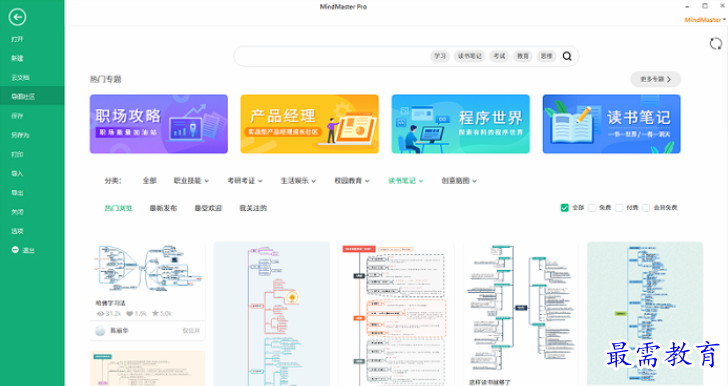Enable the 付费 filter checkbox
The height and width of the screenshot is (386, 728).
tap(619, 208)
